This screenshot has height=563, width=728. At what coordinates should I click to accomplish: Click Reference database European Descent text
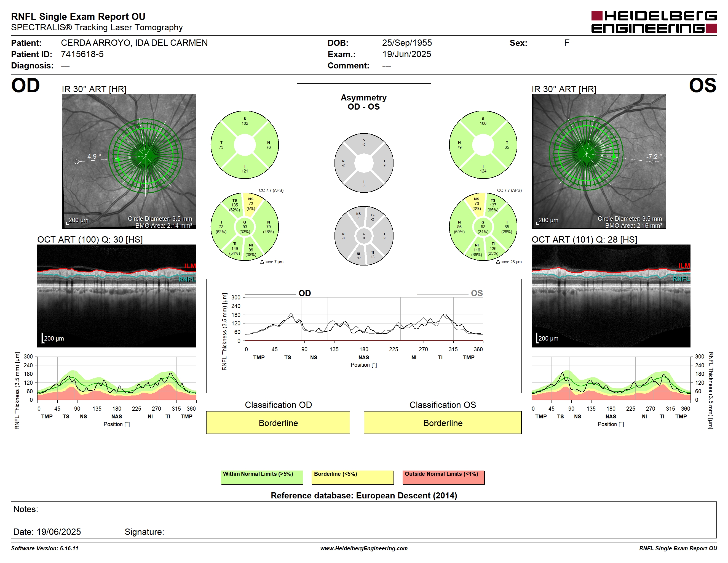(364, 495)
